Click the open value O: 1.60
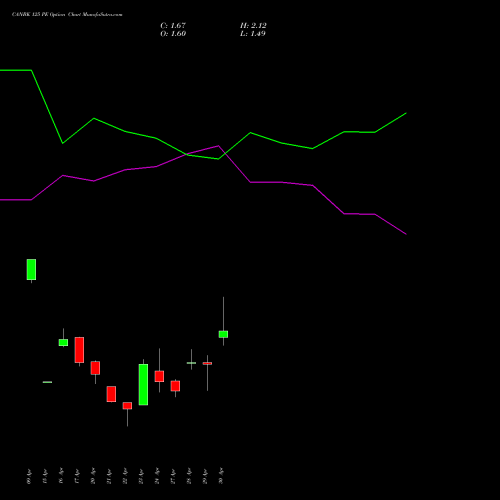 [x=173, y=33]
